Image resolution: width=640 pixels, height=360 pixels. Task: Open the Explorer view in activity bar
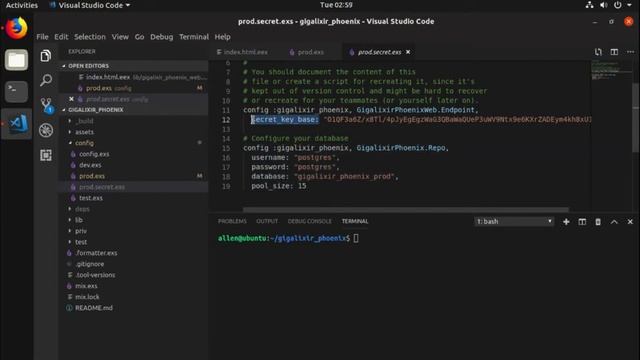(x=46, y=56)
